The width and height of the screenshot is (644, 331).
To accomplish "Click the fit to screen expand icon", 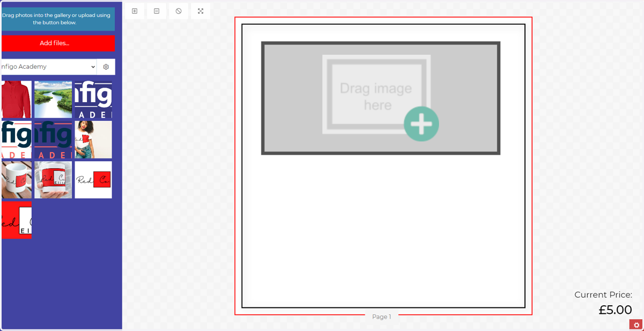I will (x=201, y=11).
